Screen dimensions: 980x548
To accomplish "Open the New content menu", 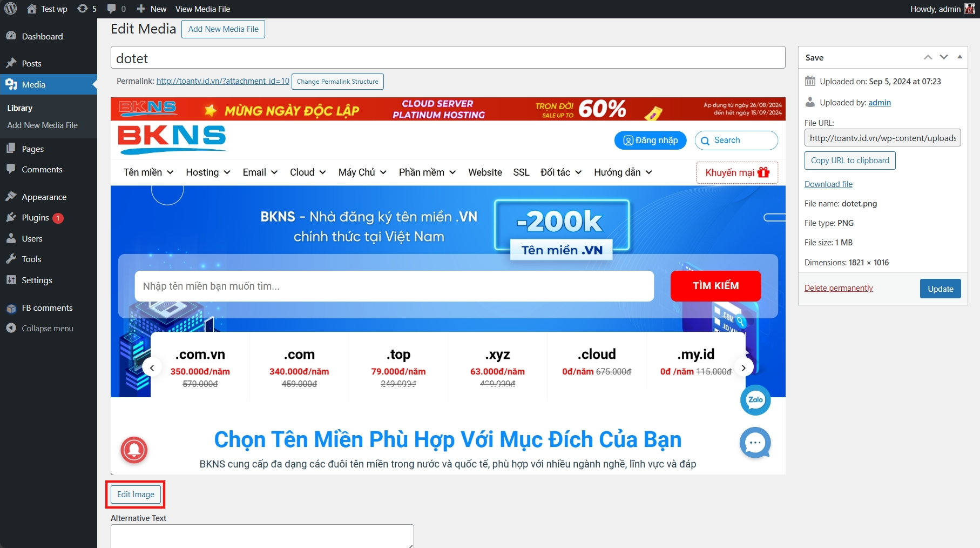I will [152, 9].
